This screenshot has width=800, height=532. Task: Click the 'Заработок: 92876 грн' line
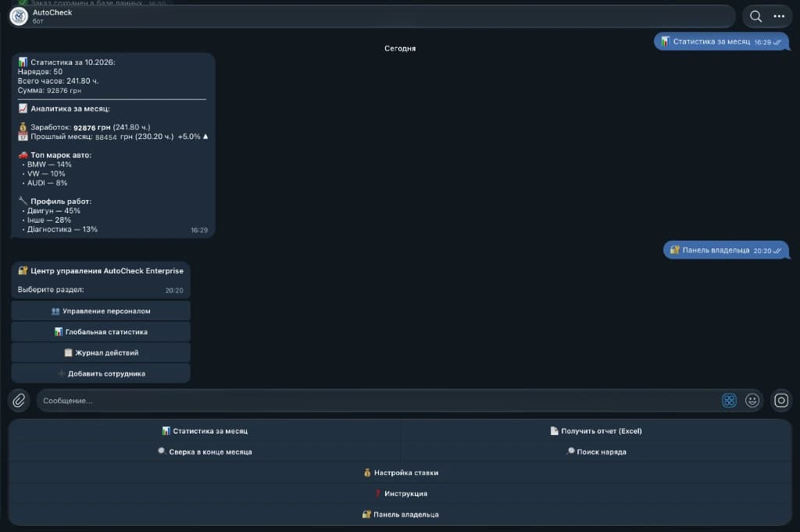[x=84, y=127]
